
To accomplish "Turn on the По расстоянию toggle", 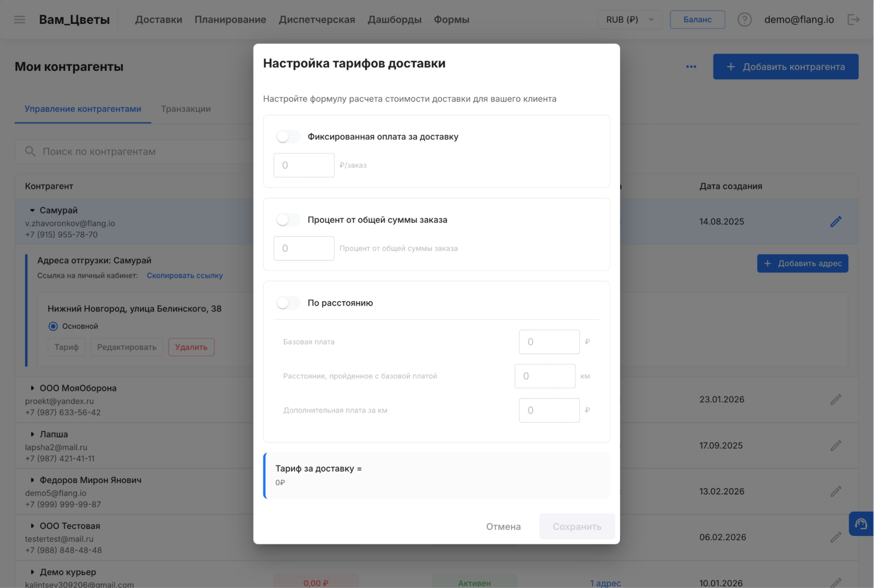I will click(x=288, y=303).
